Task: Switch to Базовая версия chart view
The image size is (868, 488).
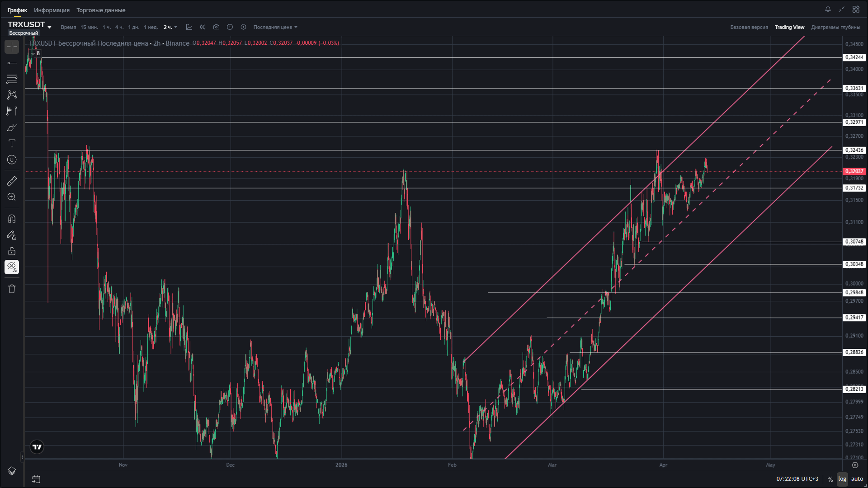Action: tap(749, 27)
